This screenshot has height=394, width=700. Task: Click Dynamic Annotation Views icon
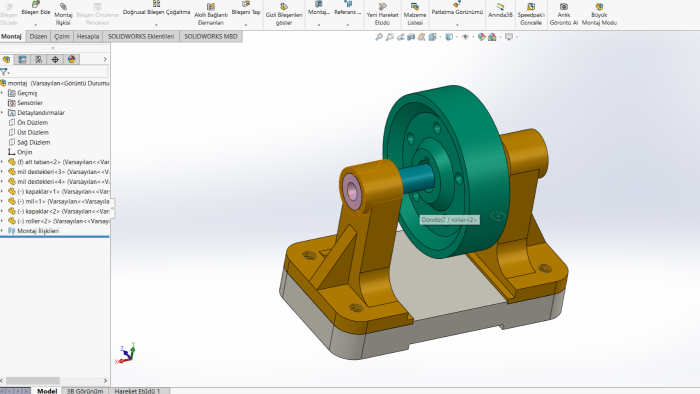click(x=422, y=37)
